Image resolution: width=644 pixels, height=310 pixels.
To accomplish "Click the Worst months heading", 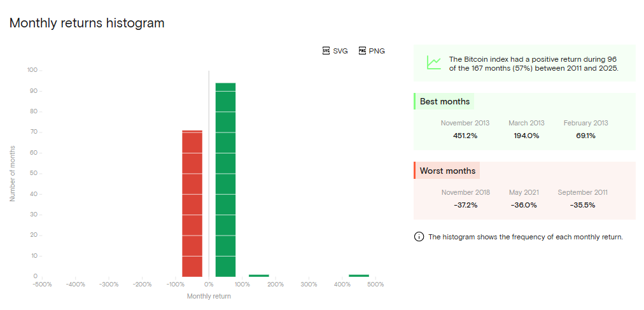I will tap(447, 171).
